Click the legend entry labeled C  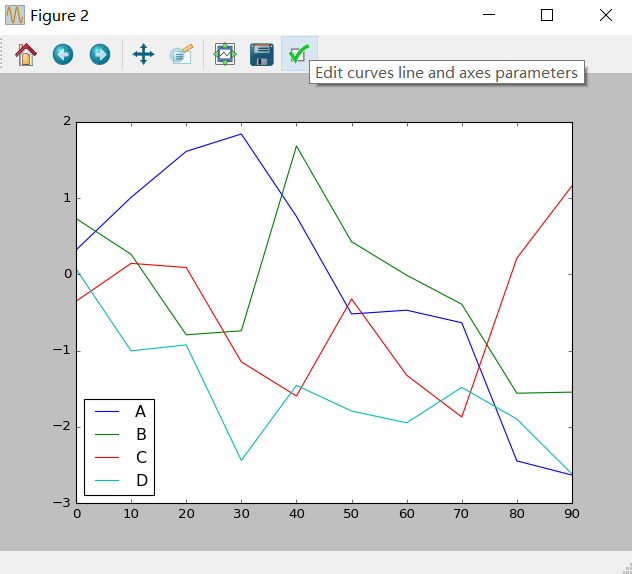point(141,458)
